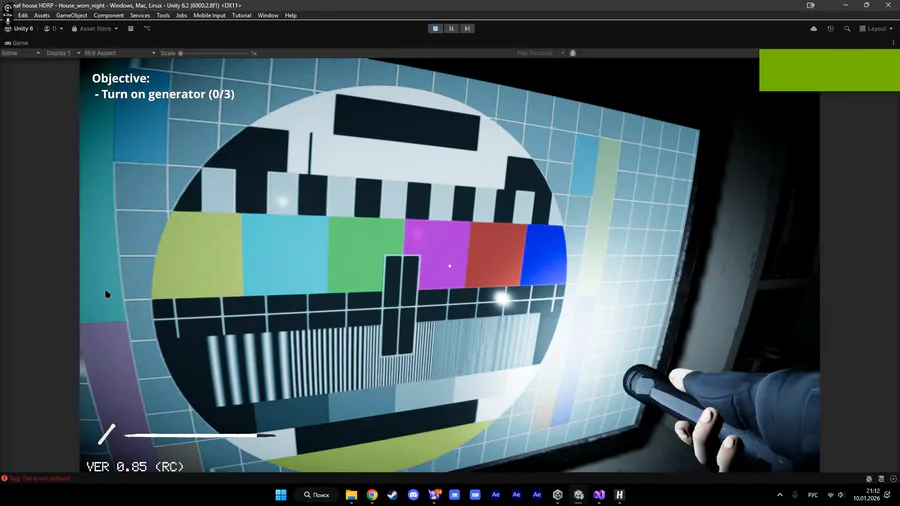The height and width of the screenshot is (506, 900).
Task: Click the version control toolbar icon
Action: click(x=147, y=29)
